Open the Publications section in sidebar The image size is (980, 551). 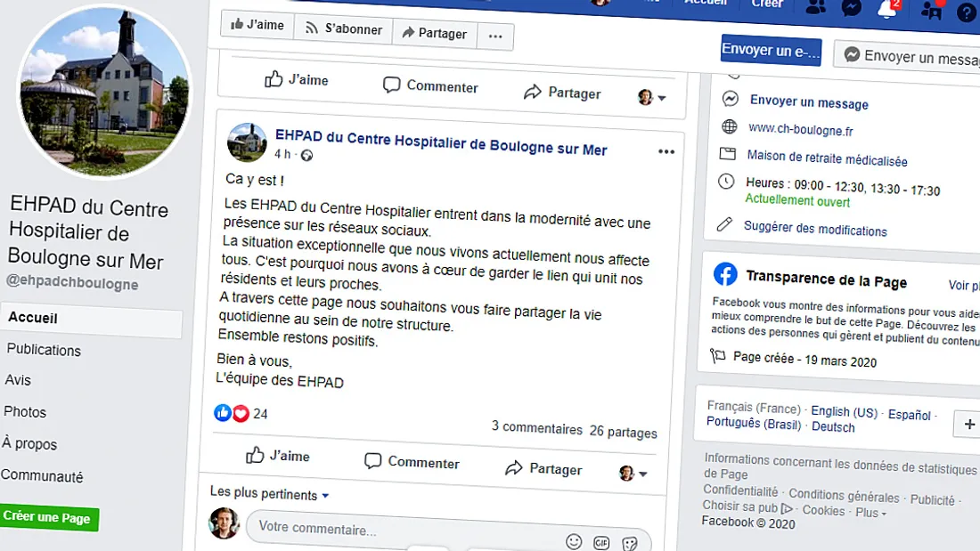[x=44, y=350]
